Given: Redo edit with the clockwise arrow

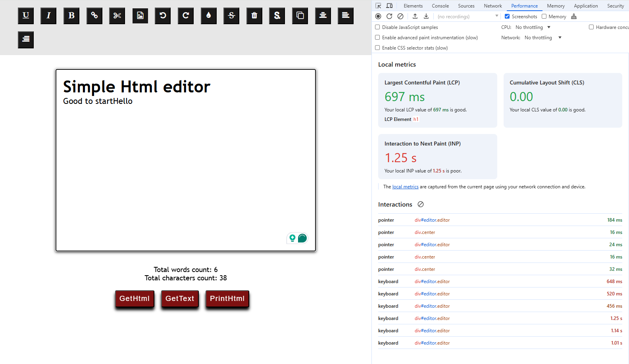Looking at the screenshot, I should [x=186, y=15].
